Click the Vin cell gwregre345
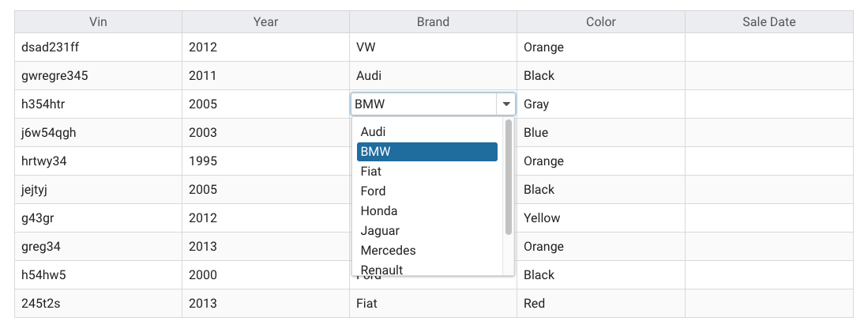 pyautogui.click(x=99, y=76)
